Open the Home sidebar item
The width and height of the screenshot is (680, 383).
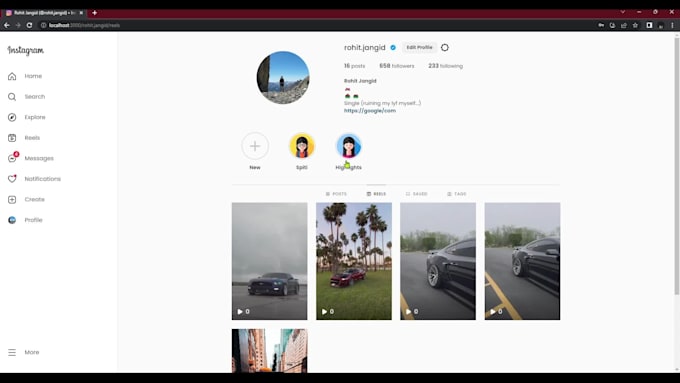click(x=25, y=76)
